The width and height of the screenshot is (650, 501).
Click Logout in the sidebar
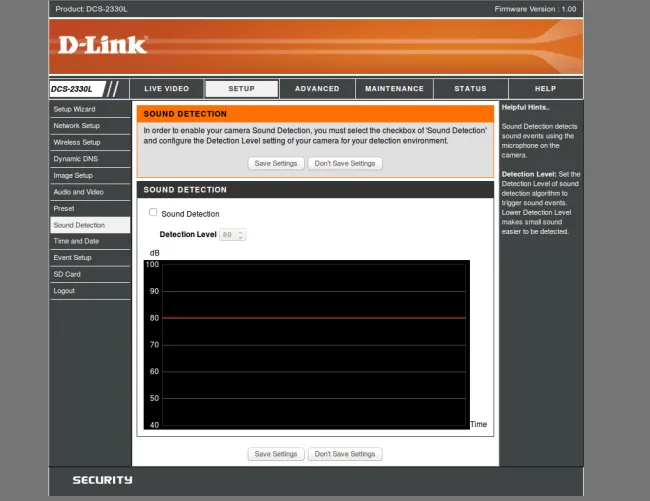[90, 291]
